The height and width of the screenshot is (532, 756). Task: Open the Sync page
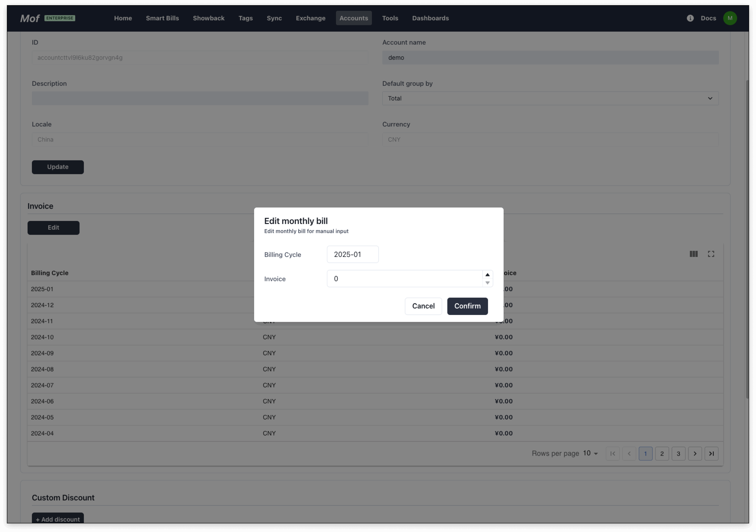274,18
